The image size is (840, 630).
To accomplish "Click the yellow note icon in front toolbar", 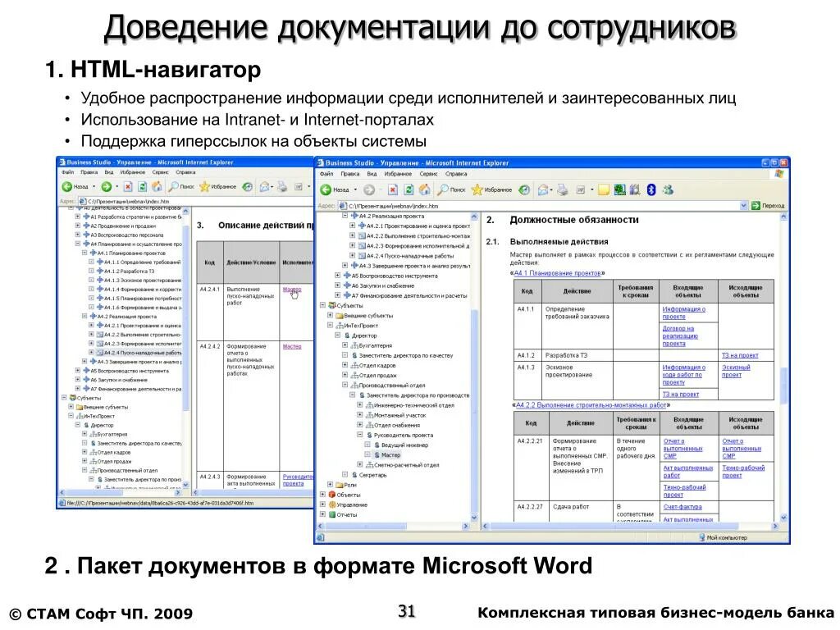I will [x=604, y=189].
